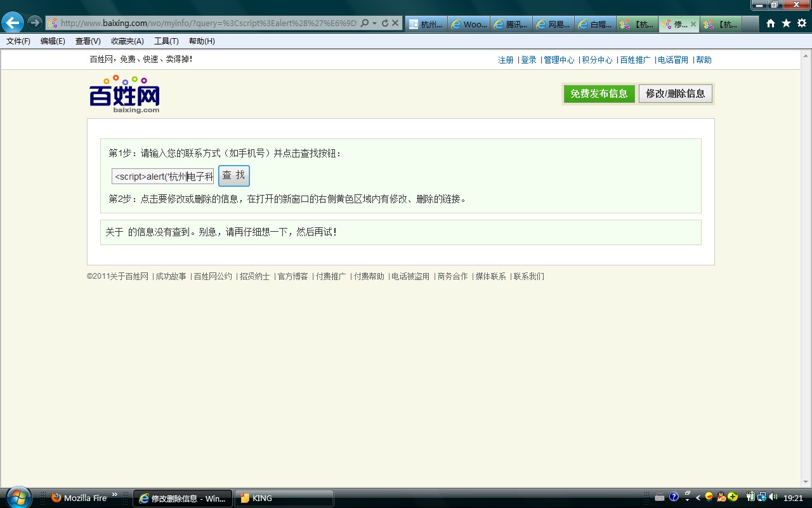Refresh the page with the reload icon
812x508 pixels.
pyautogui.click(x=384, y=23)
